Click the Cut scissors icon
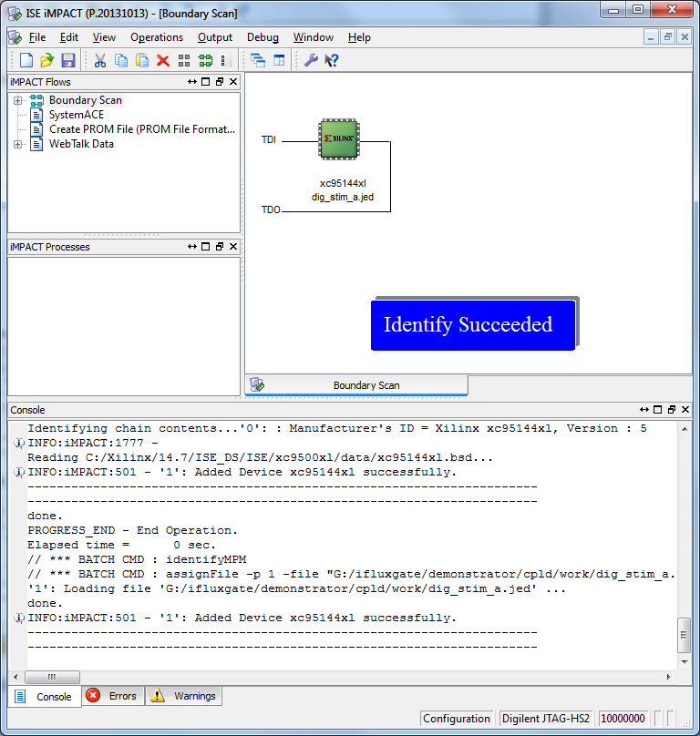700x736 pixels. tap(100, 60)
